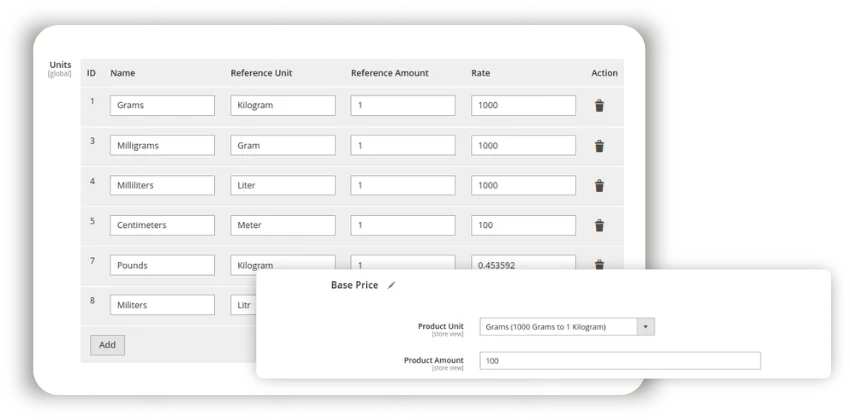Edit Grams row reference amount field

pos(403,105)
